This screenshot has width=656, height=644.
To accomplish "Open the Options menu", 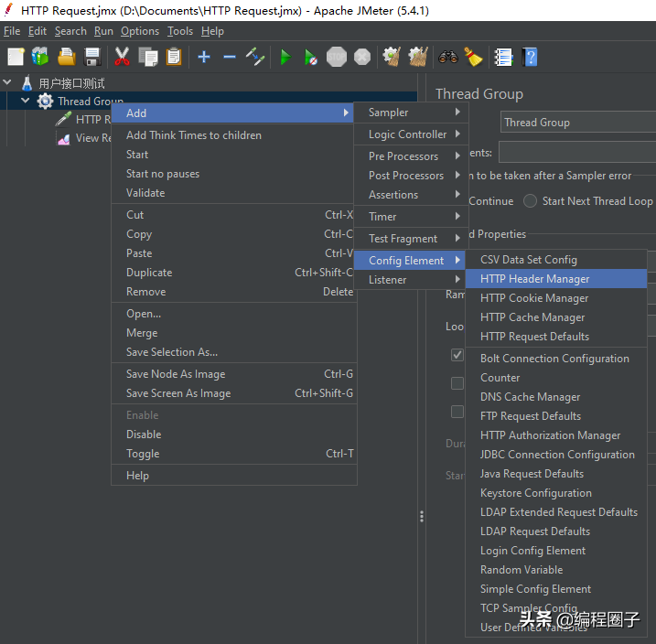I will tap(140, 31).
